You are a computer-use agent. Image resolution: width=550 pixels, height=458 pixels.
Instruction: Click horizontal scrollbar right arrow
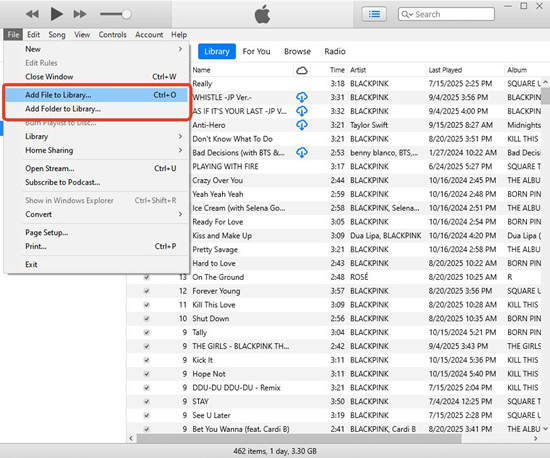536,438
